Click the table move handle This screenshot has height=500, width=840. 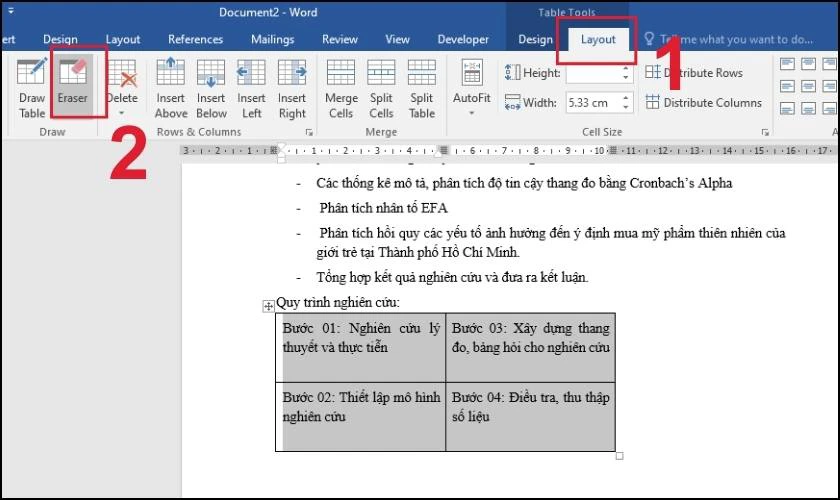coord(268,307)
